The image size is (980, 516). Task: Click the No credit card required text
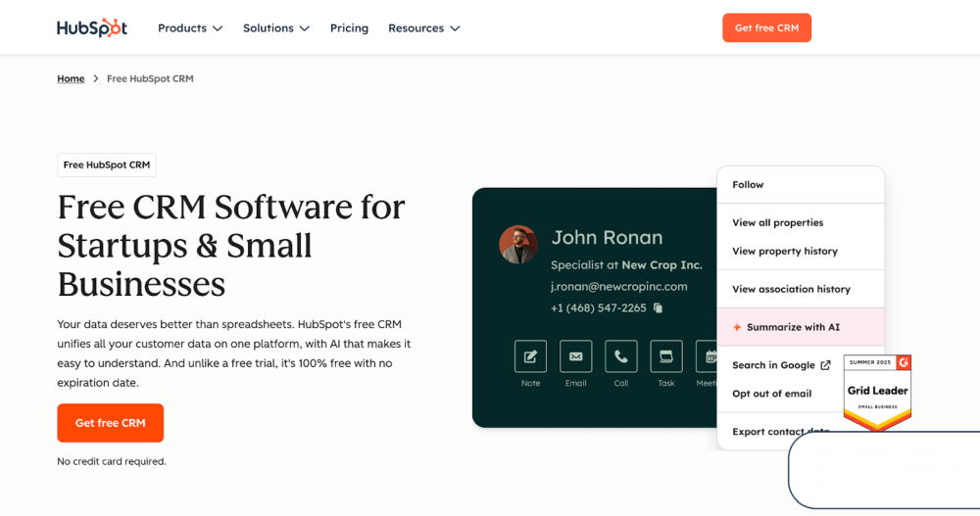coord(112,461)
